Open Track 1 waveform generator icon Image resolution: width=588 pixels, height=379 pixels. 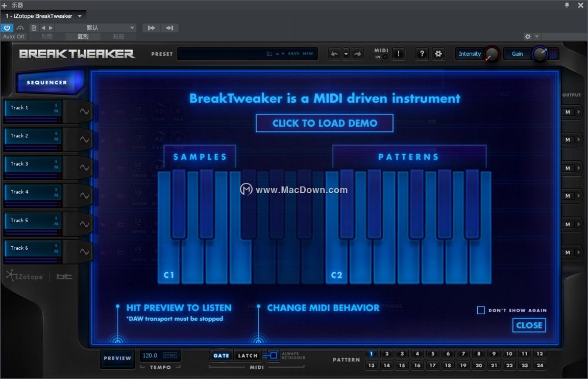[x=84, y=111]
